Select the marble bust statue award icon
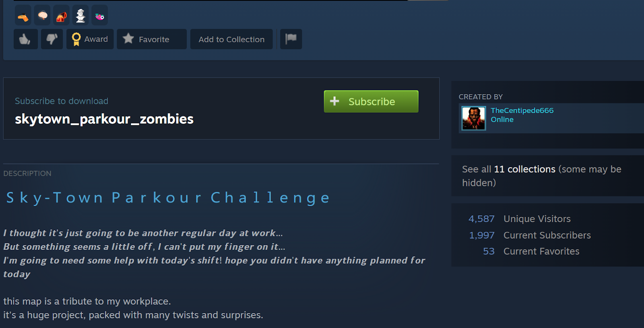Viewport: 644px width, 328px height. point(80,16)
